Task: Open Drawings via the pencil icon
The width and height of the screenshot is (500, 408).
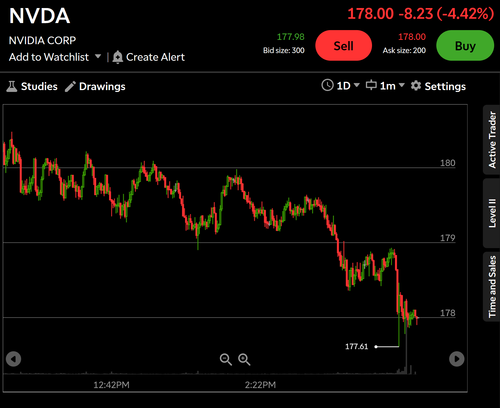Action: pos(70,86)
